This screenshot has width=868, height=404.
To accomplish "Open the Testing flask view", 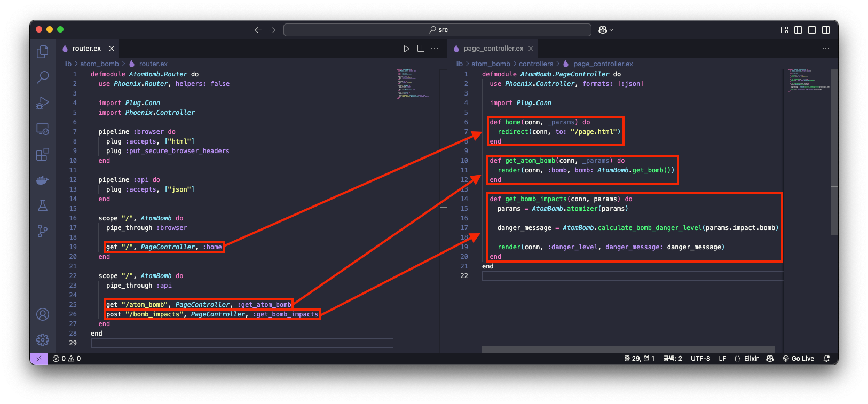I will [x=43, y=205].
